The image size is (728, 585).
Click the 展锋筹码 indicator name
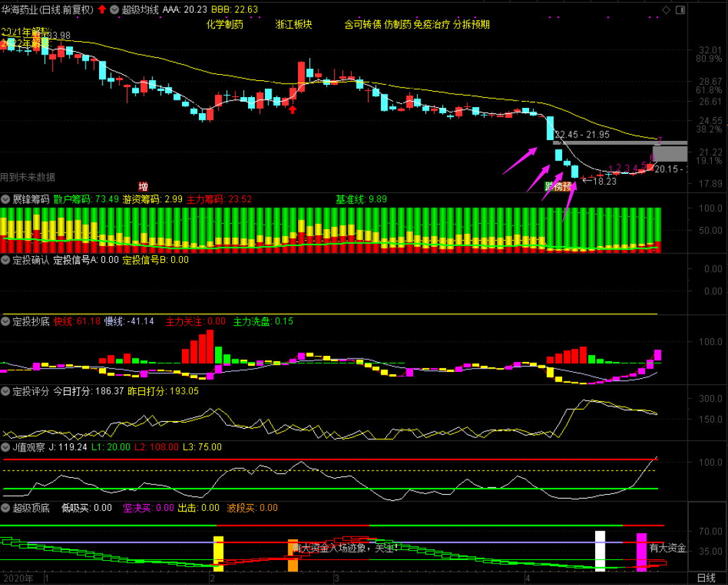coord(30,199)
